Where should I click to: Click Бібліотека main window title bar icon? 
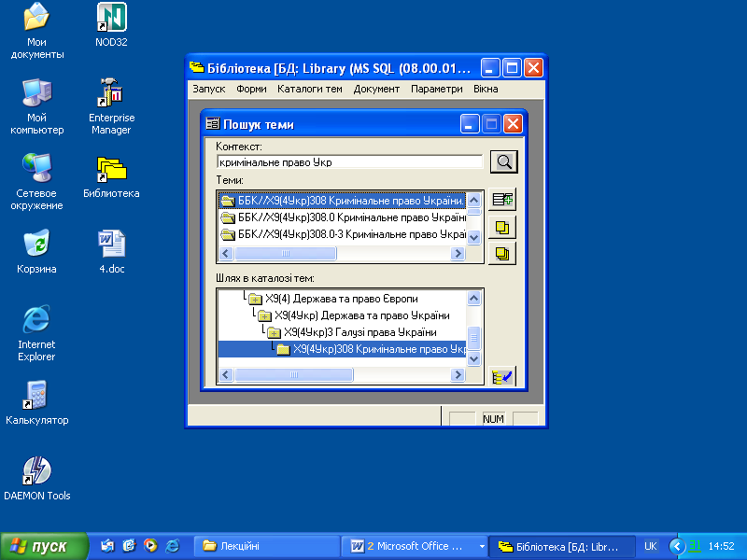(x=196, y=67)
